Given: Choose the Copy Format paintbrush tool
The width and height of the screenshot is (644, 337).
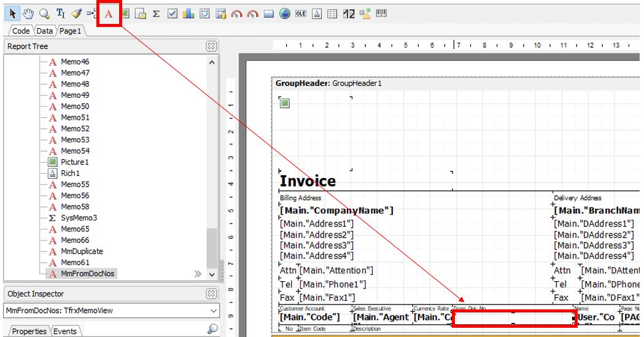Looking at the screenshot, I should [76, 14].
